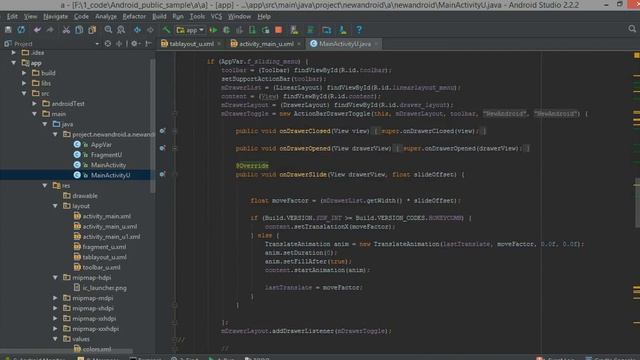The width and height of the screenshot is (640, 360).
Task: Collapse the app module node
Action: [x=14, y=63]
